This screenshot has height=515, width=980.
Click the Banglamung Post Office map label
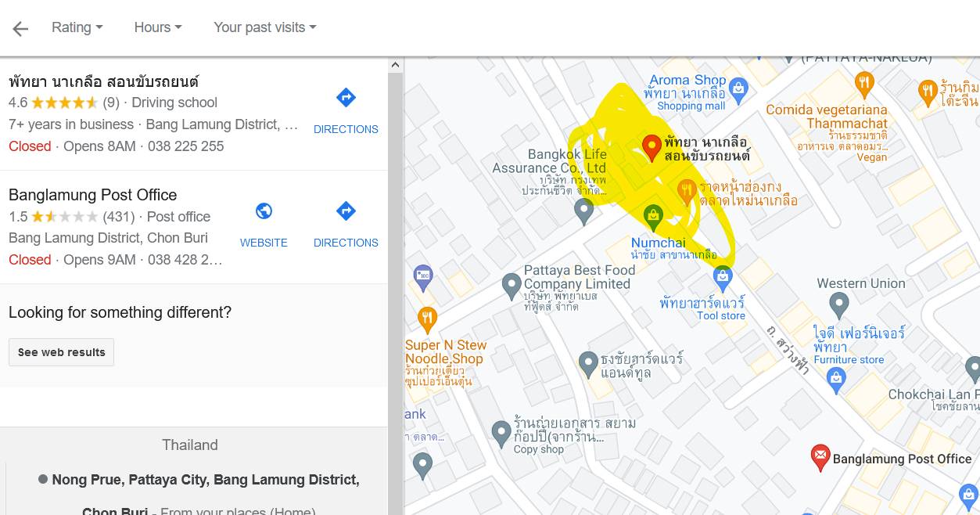click(903, 459)
